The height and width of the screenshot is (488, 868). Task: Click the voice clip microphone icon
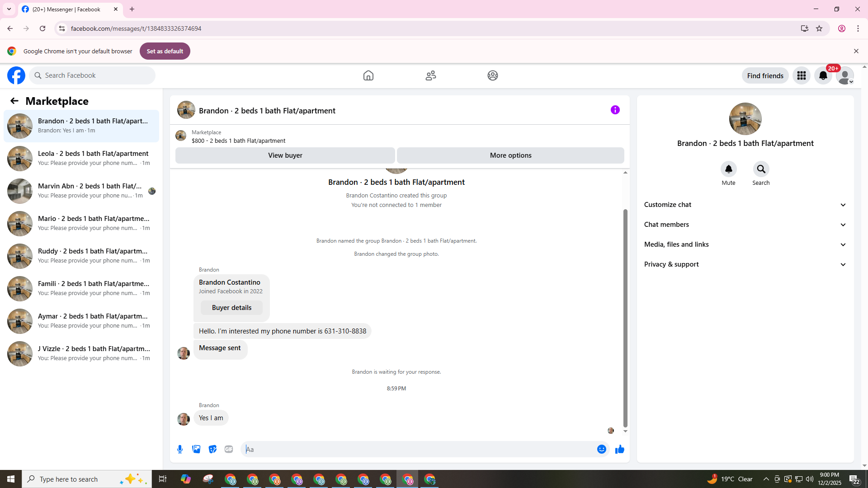tap(180, 449)
